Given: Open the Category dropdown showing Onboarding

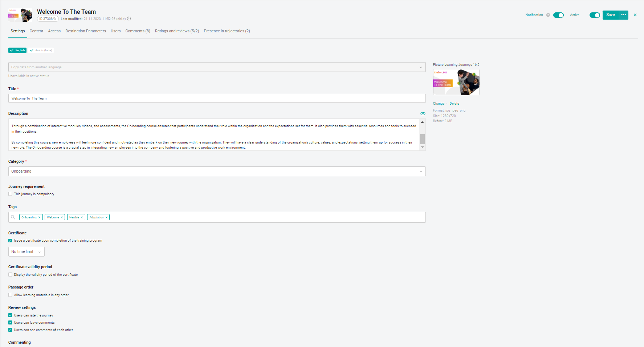Looking at the screenshot, I should pyautogui.click(x=217, y=172).
